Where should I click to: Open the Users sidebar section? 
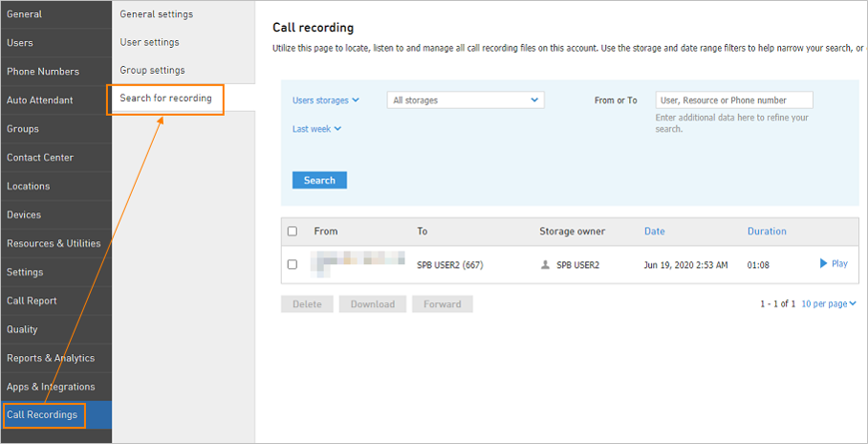tap(55, 43)
